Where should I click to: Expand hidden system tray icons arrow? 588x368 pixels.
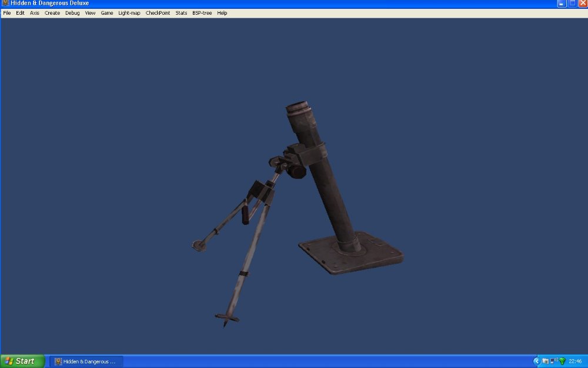(x=537, y=362)
